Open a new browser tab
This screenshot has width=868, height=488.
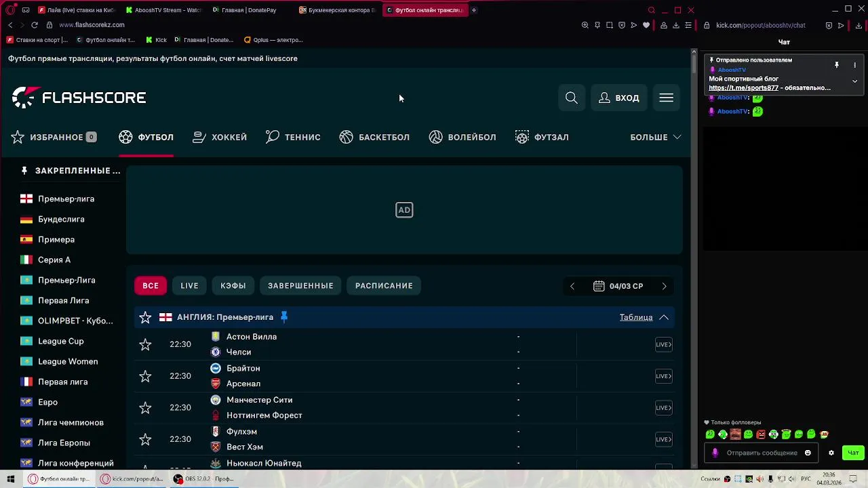click(474, 10)
